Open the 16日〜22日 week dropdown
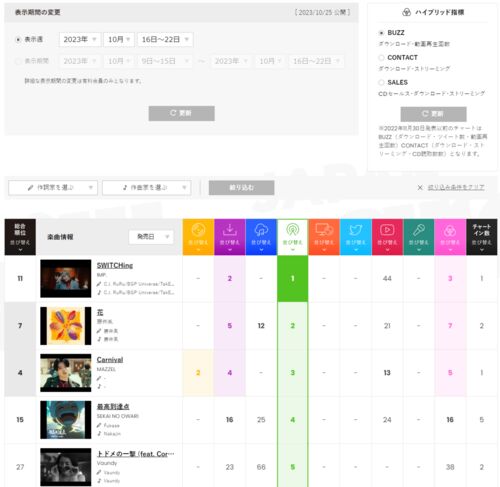Screen dimensions: 500x487 [165, 39]
